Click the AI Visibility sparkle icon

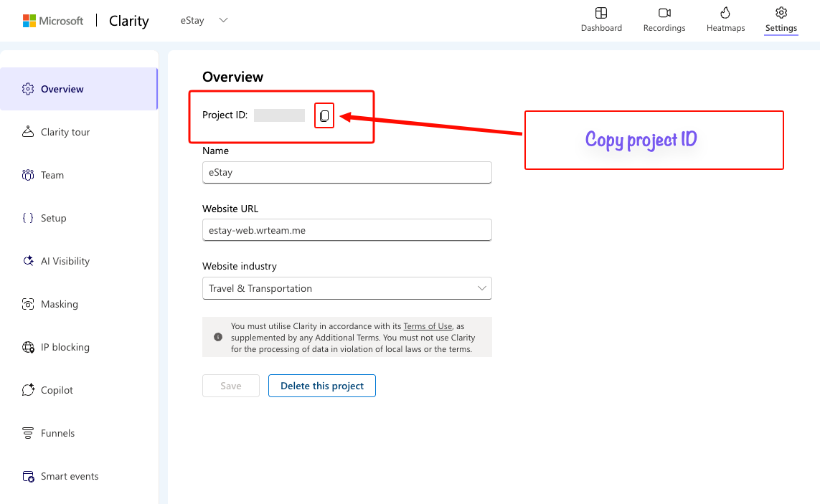click(x=28, y=261)
